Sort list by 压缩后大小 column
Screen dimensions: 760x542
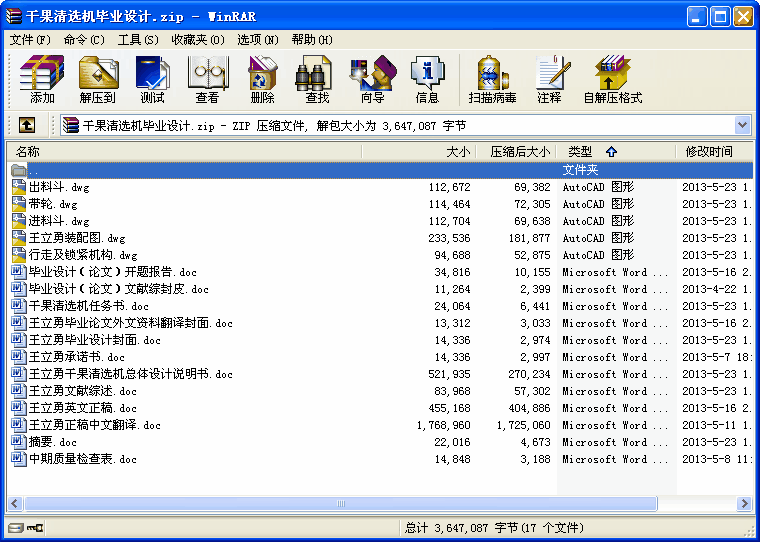point(519,152)
